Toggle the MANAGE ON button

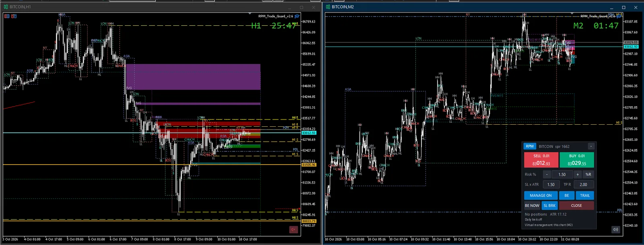(541, 196)
